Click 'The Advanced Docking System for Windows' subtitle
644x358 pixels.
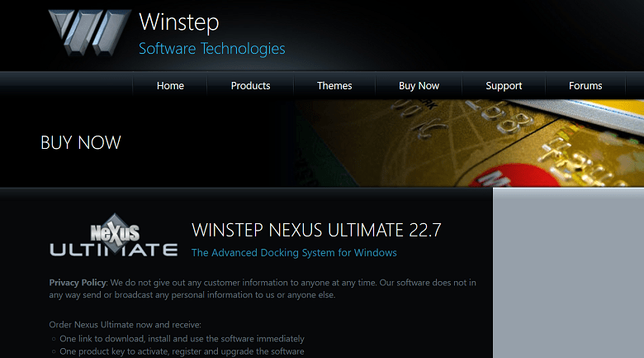click(x=294, y=253)
